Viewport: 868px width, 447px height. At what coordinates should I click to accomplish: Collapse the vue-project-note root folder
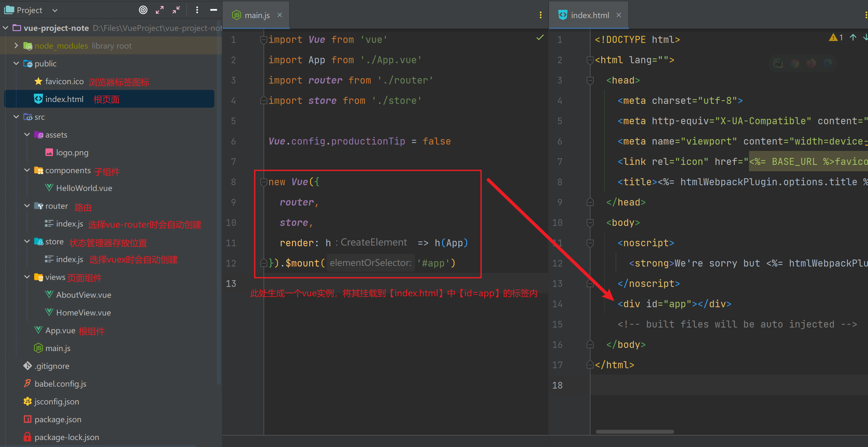click(x=5, y=28)
